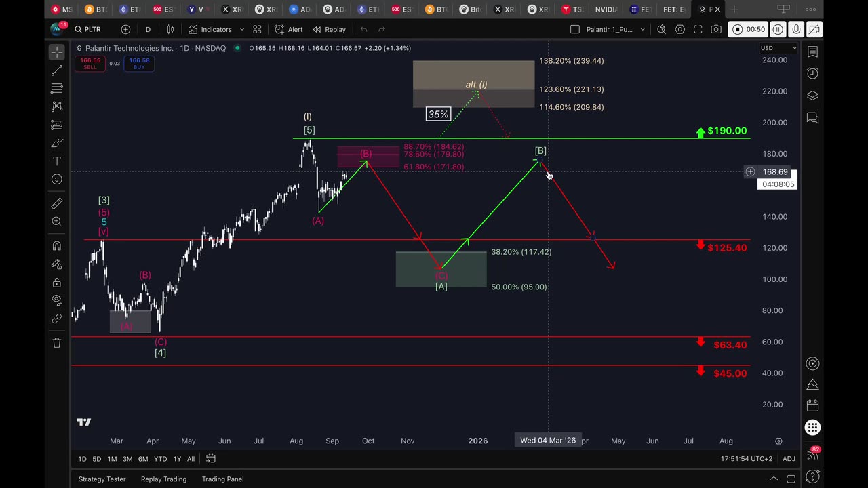The image size is (868, 488).
Task: Open the USD currency dropdown
Action: (x=778, y=48)
